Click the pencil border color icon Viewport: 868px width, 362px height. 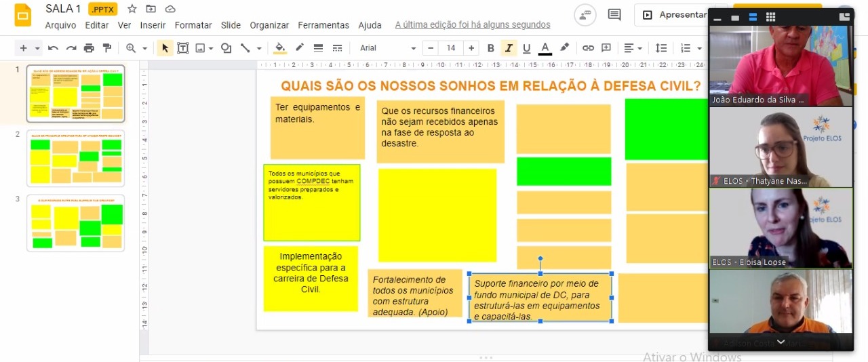tap(299, 48)
